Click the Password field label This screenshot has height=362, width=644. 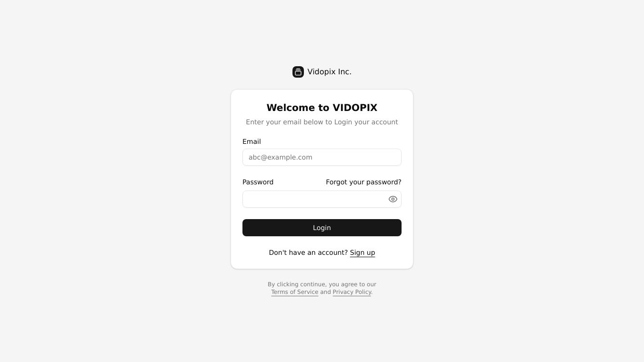click(258, 182)
